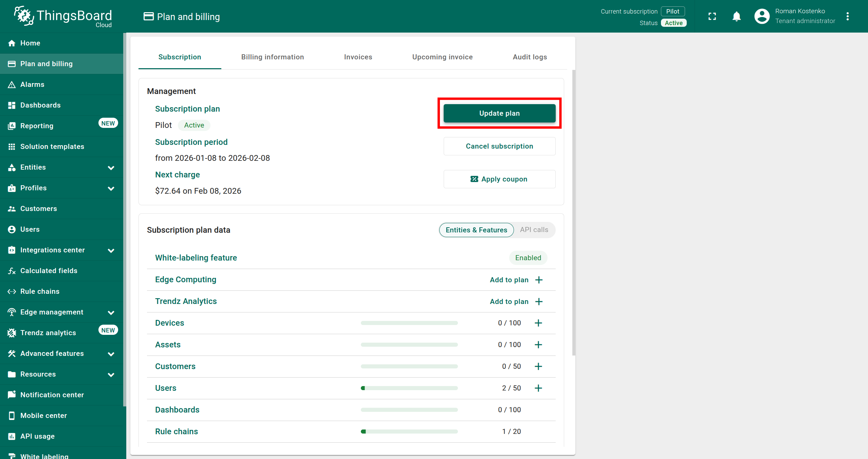Switch to Billing information tab
This screenshot has width=868, height=459.
(x=272, y=57)
